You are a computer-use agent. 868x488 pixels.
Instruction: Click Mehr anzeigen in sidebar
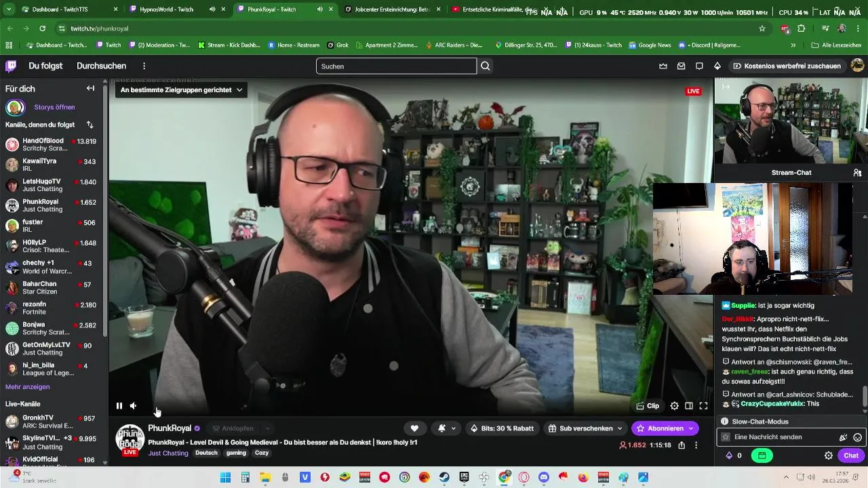[x=27, y=387]
